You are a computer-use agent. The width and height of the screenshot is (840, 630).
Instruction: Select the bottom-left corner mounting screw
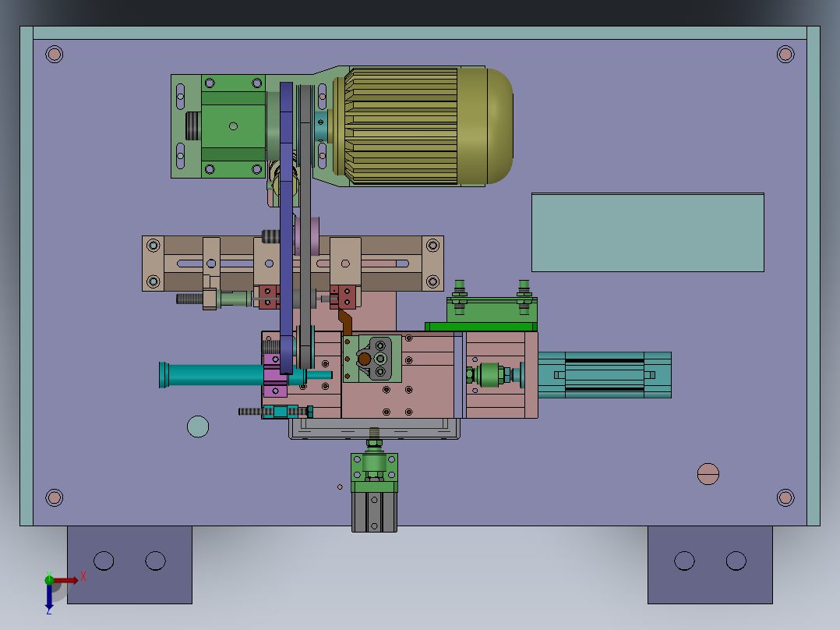pyautogui.click(x=54, y=497)
